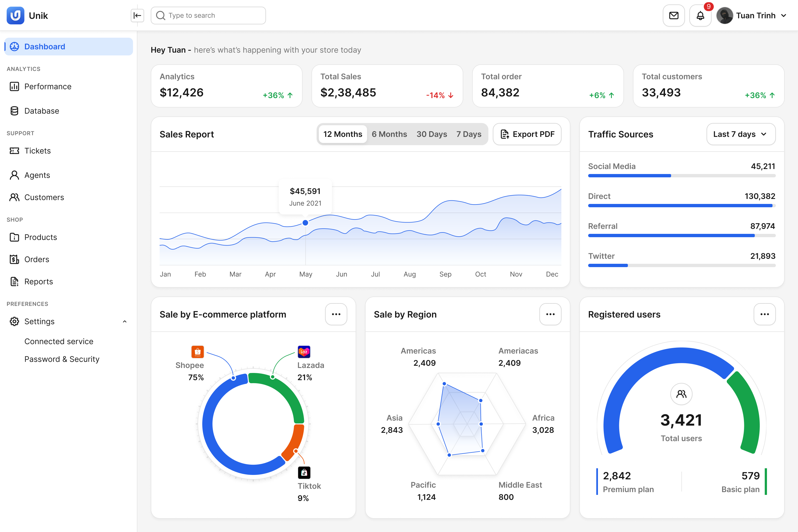Click the Export PDF button
Viewport: 798px width, 532px height.
tap(527, 134)
